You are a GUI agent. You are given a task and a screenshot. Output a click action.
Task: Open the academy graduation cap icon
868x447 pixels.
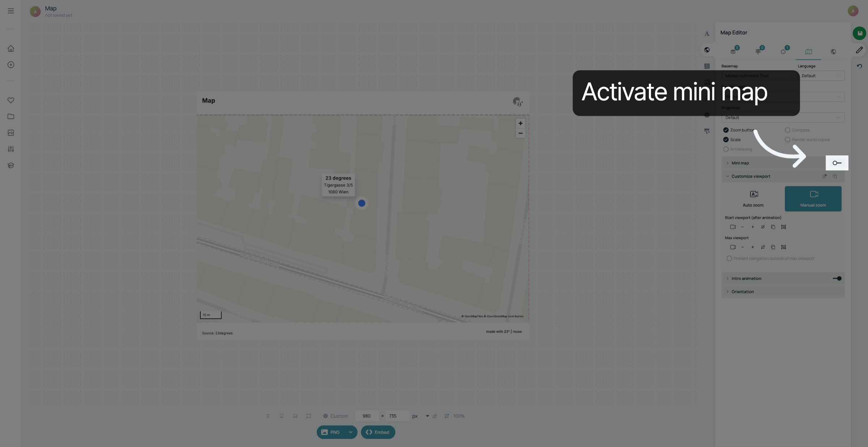[11, 165]
